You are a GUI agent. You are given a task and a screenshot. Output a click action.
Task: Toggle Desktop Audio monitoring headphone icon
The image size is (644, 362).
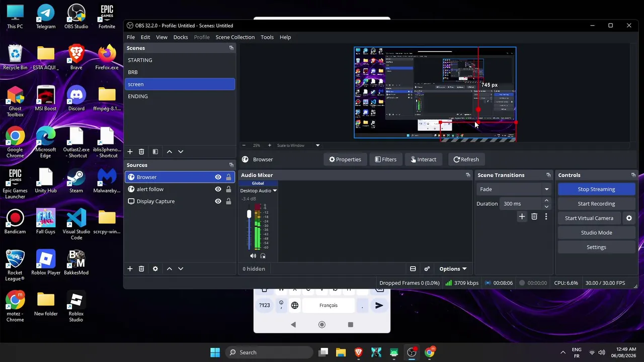tap(263, 256)
